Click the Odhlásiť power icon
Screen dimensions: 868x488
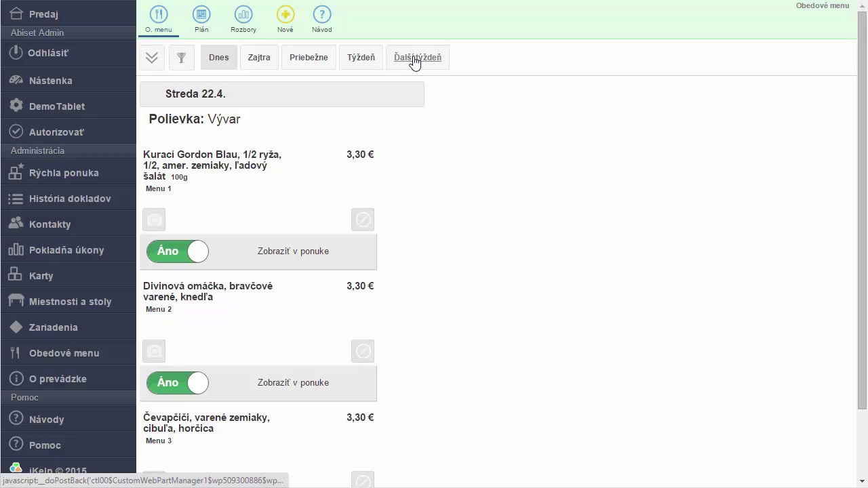[x=16, y=53]
